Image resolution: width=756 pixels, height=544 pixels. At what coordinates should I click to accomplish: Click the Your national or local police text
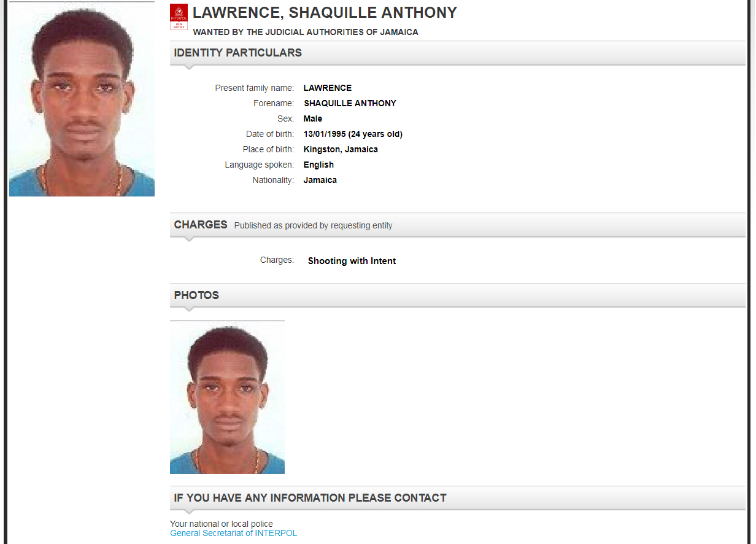[x=222, y=524]
